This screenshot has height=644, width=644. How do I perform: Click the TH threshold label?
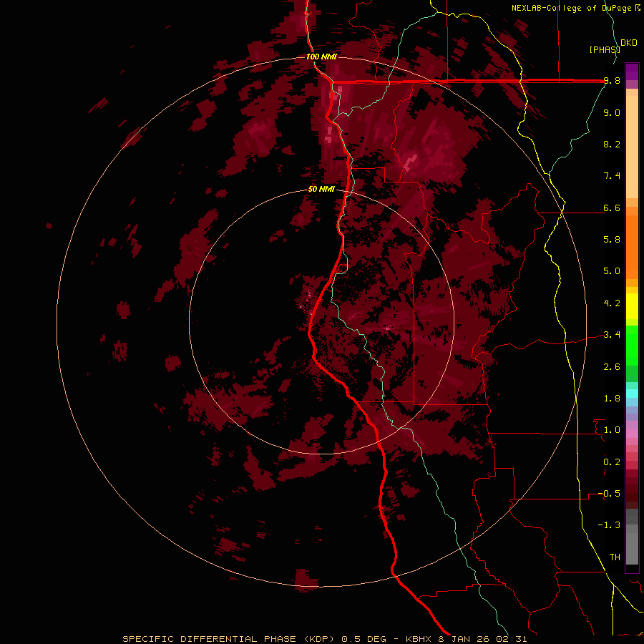(615, 557)
